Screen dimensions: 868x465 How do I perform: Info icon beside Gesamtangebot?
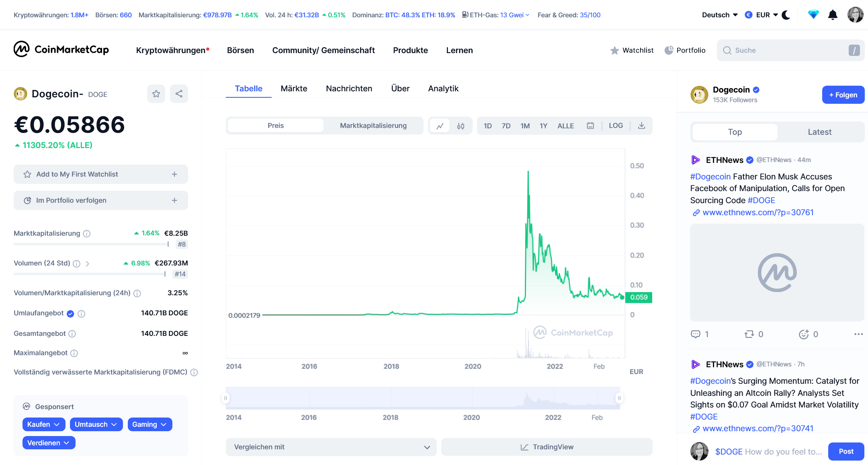coord(72,333)
